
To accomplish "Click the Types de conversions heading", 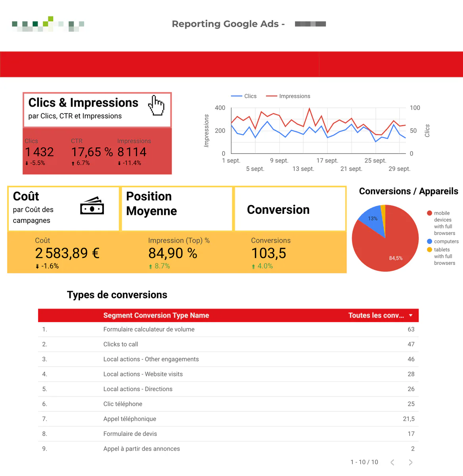I will [117, 295].
